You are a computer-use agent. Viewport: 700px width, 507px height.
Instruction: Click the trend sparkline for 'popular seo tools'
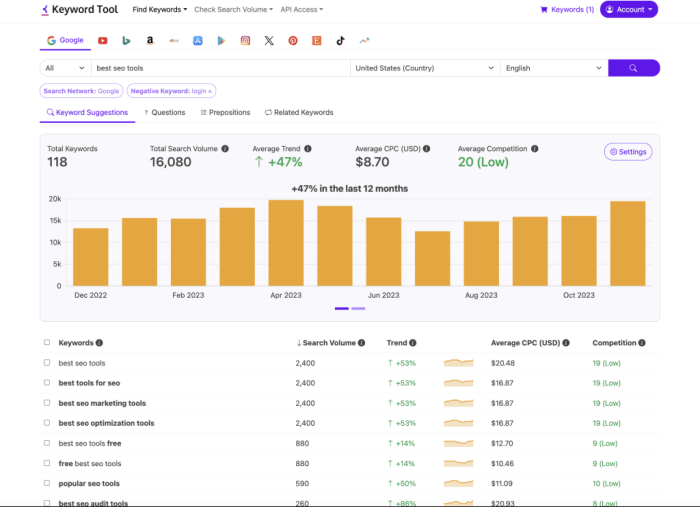[x=458, y=483]
